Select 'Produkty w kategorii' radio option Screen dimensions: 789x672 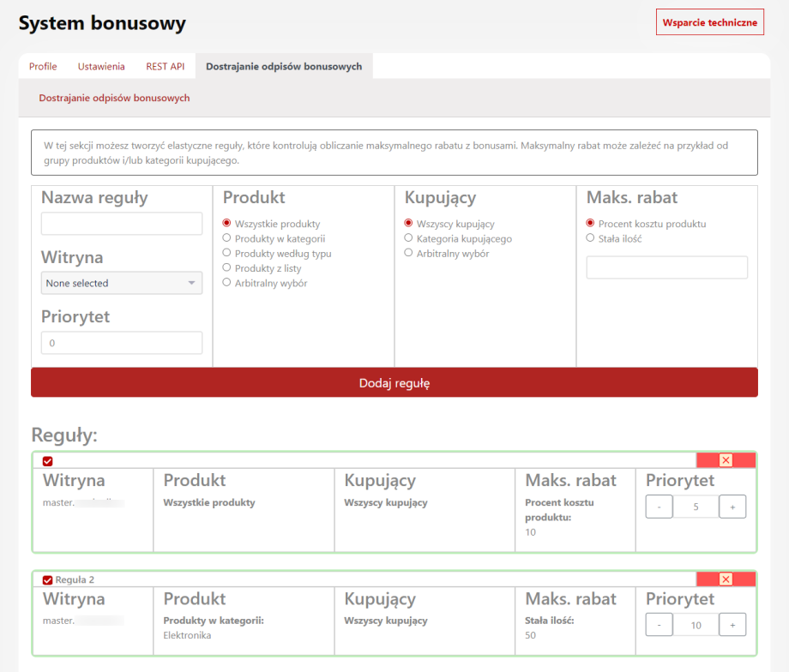(x=227, y=239)
